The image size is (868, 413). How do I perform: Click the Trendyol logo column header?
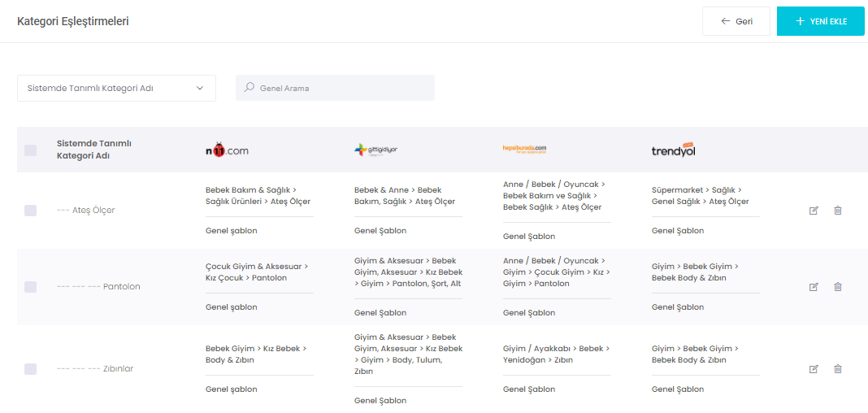[x=674, y=150]
